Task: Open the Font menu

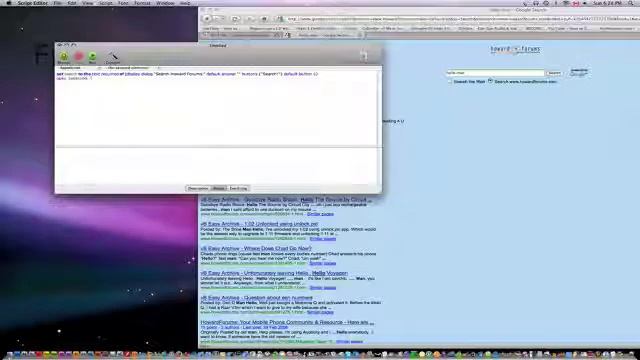Action: coord(123,3)
